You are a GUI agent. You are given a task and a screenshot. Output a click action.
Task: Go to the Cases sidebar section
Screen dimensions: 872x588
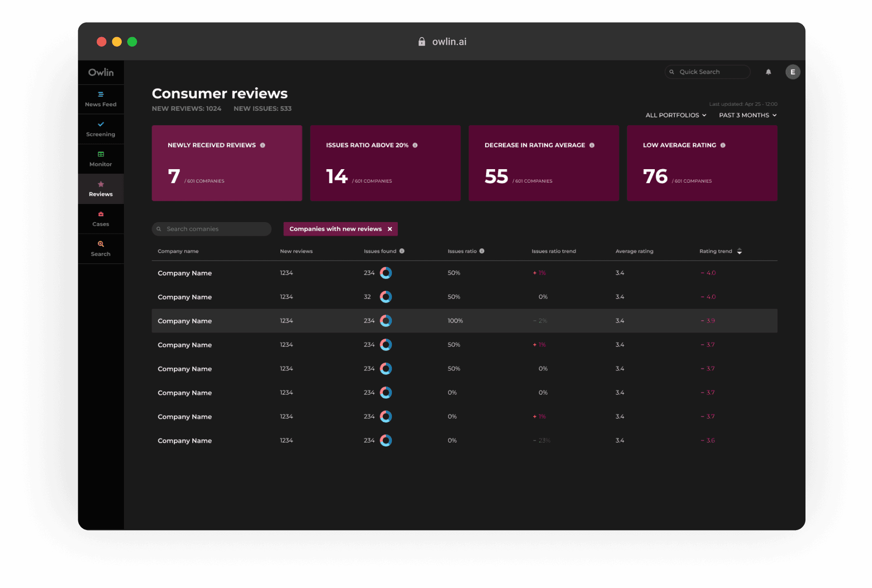[101, 219]
